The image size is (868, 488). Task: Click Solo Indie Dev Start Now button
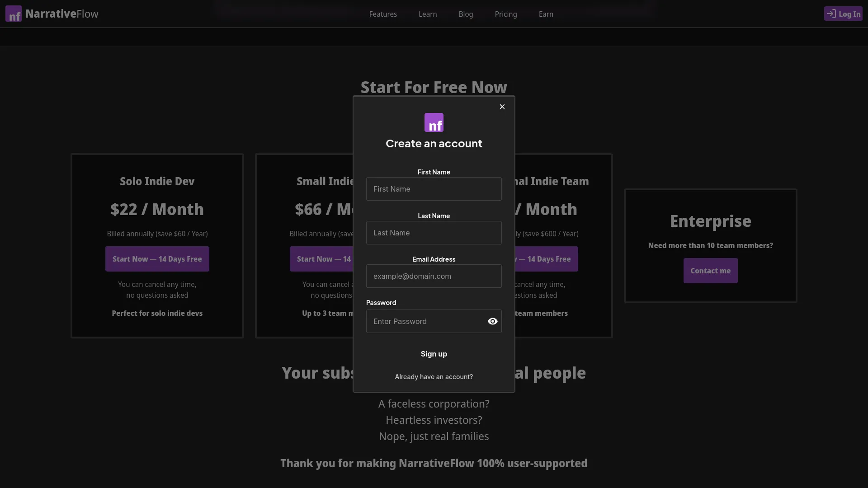click(157, 259)
